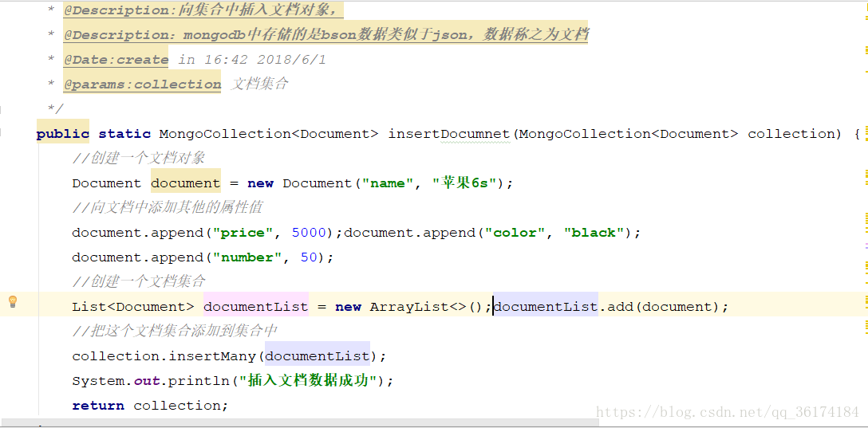Click the "black" string literal

pyautogui.click(x=594, y=233)
